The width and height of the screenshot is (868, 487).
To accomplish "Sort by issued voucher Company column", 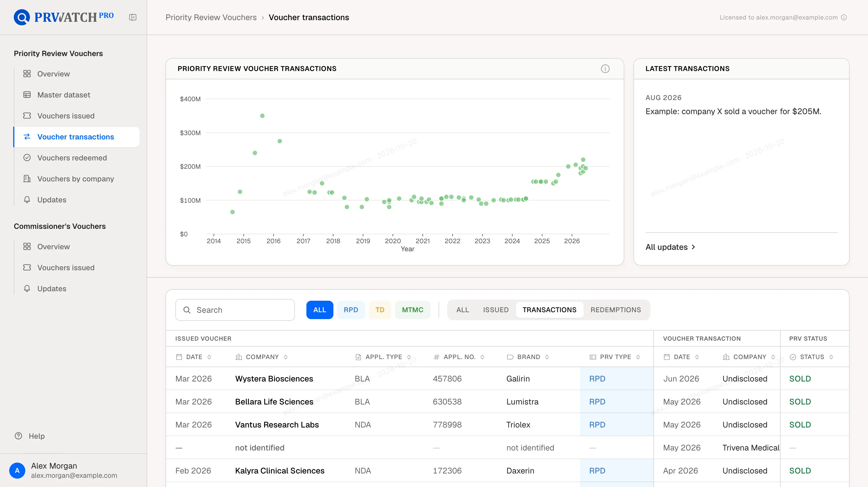I will [x=262, y=357].
